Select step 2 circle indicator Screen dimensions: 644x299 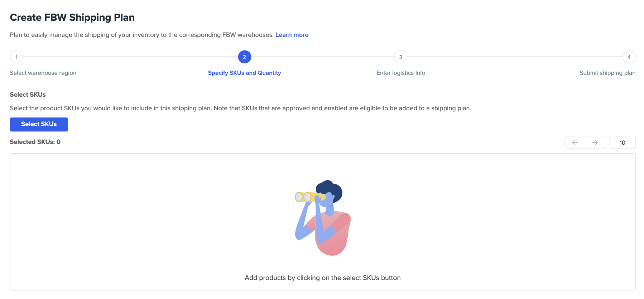coord(245,57)
